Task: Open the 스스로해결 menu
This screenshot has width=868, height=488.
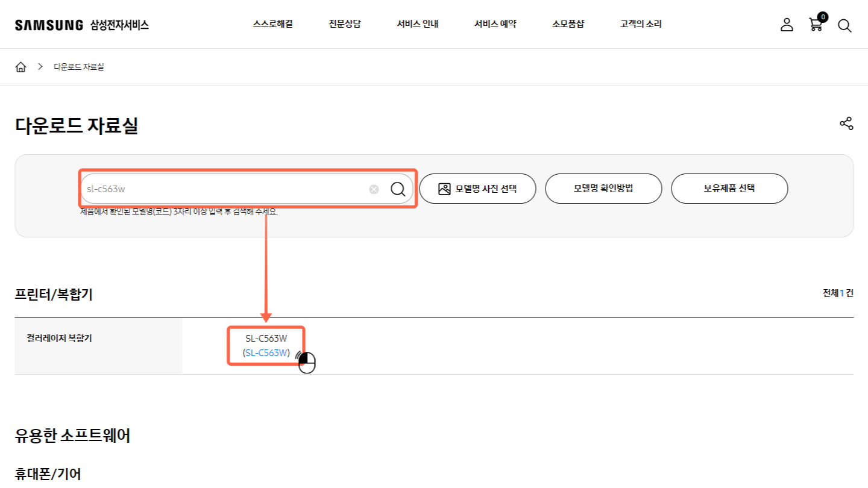Action: coord(273,24)
